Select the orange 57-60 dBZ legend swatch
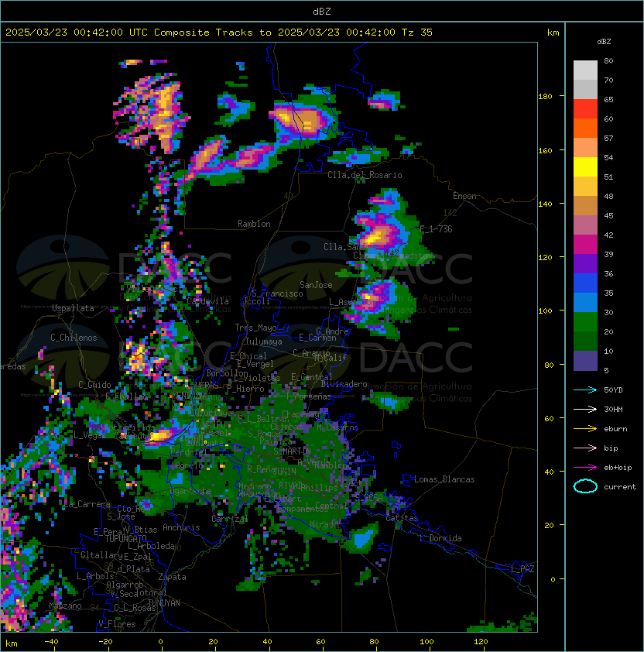 coord(585,128)
